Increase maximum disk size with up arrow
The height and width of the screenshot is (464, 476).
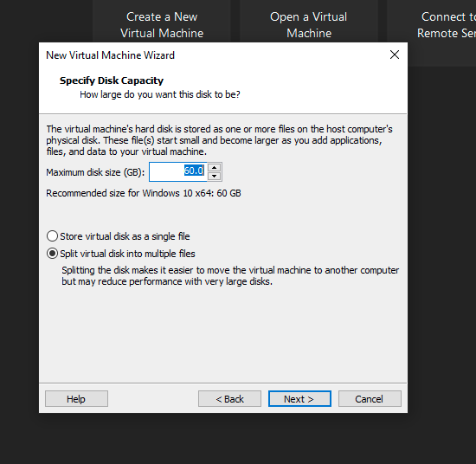pos(215,168)
